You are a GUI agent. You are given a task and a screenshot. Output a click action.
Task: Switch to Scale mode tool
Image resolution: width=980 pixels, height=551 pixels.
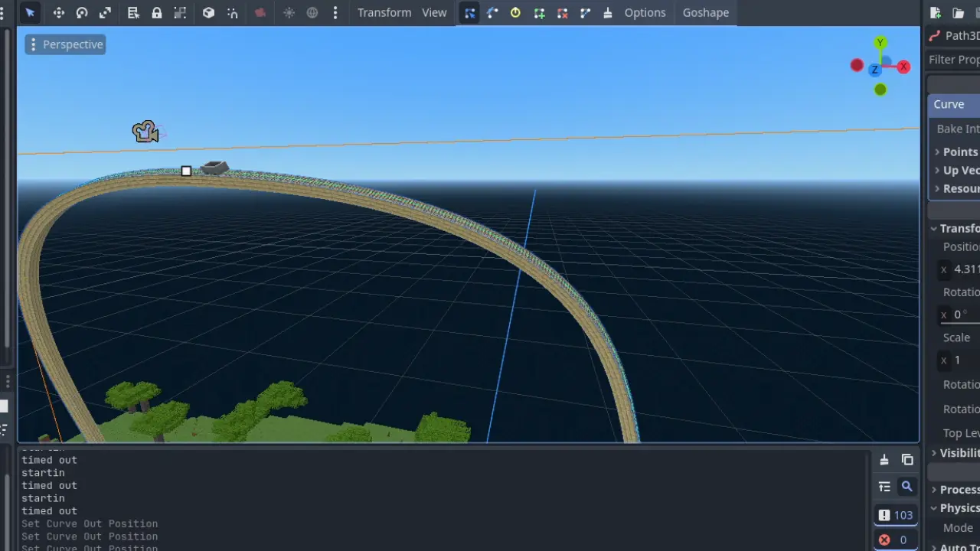[x=105, y=13]
